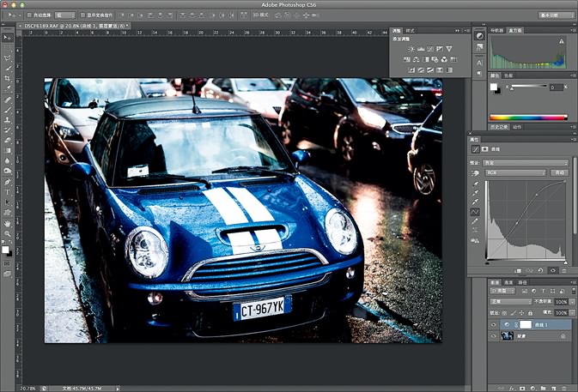Screen dimensions: 578x392
Task: Click the Curves 1 layer mask thumbnail
Action: (x=526, y=324)
